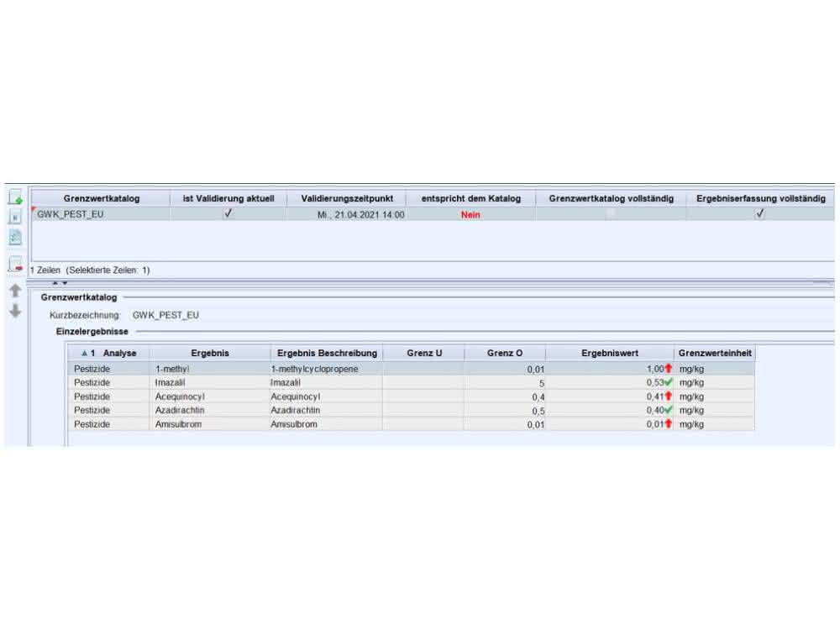Sort by the Analyse column header

click(108, 353)
